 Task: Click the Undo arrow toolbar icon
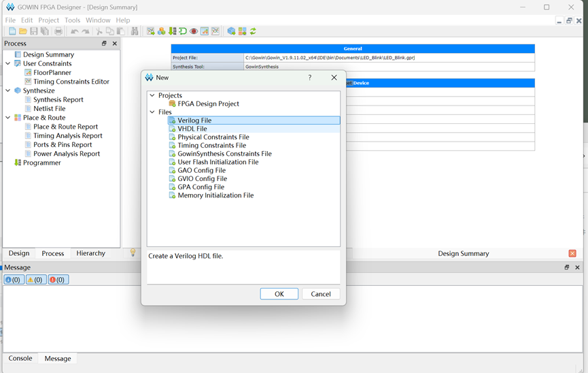(x=75, y=31)
